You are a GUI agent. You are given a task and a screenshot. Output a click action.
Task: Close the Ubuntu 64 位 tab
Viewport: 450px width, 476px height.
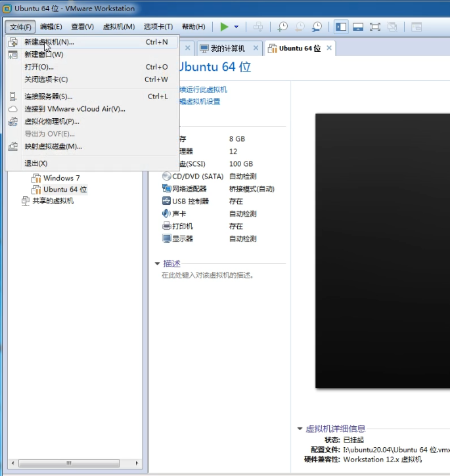click(329, 48)
